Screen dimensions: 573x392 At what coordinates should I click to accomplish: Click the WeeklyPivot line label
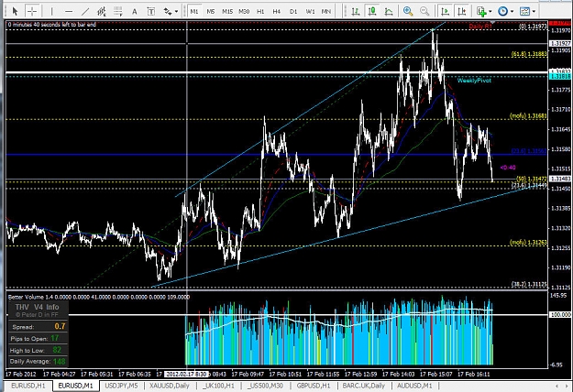tap(474, 81)
